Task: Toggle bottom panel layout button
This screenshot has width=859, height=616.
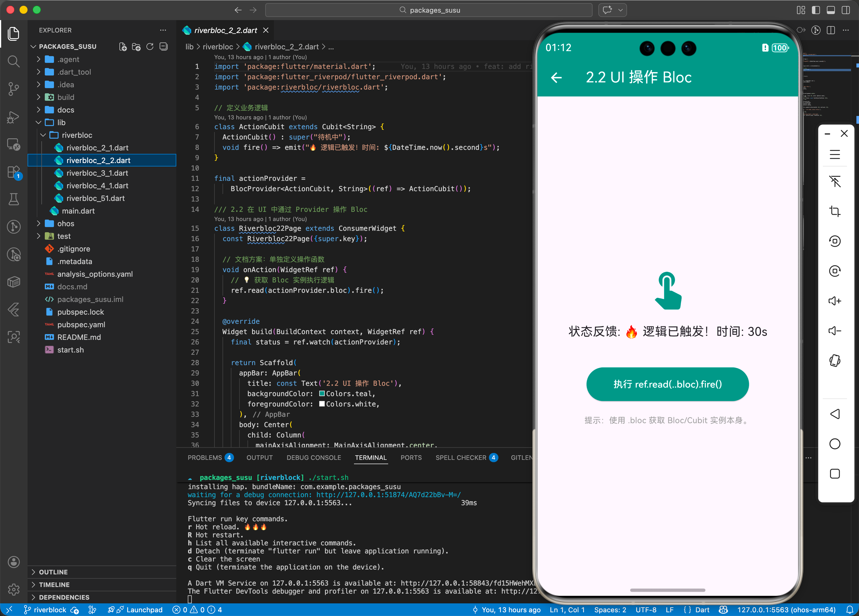Action: coord(831,10)
